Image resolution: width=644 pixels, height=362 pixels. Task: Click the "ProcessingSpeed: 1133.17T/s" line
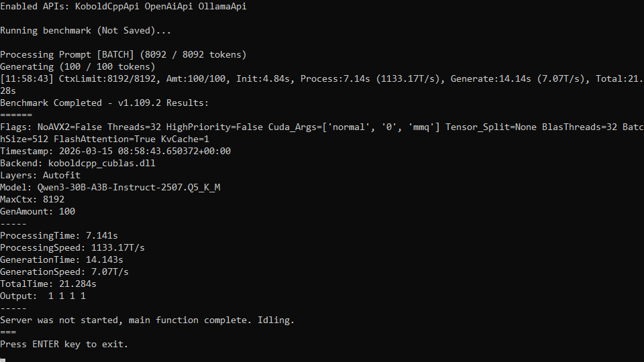coord(72,248)
